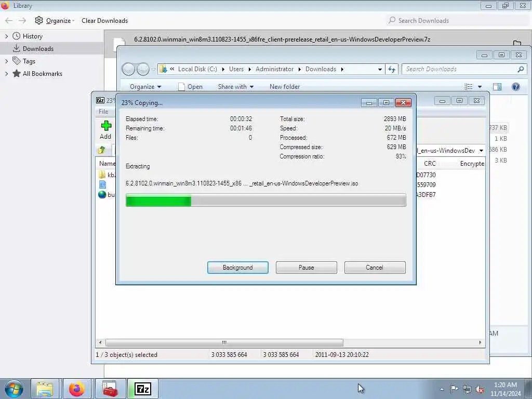Go up one folder in 7-Zip
Image resolution: width=532 pixels, height=399 pixels.
[x=101, y=150]
